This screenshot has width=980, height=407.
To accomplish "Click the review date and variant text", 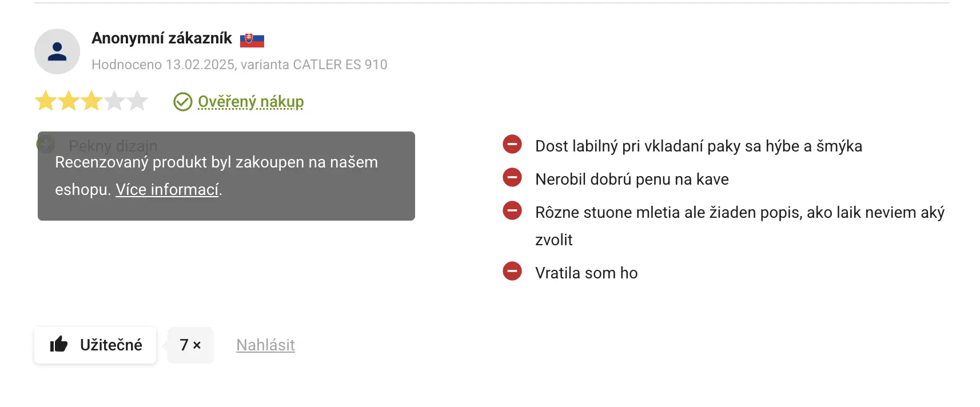I will click(239, 65).
